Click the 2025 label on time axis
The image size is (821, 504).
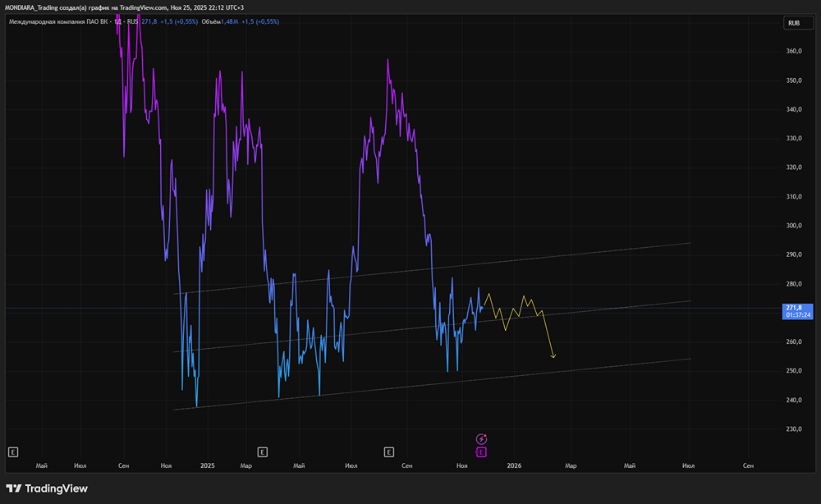207,465
